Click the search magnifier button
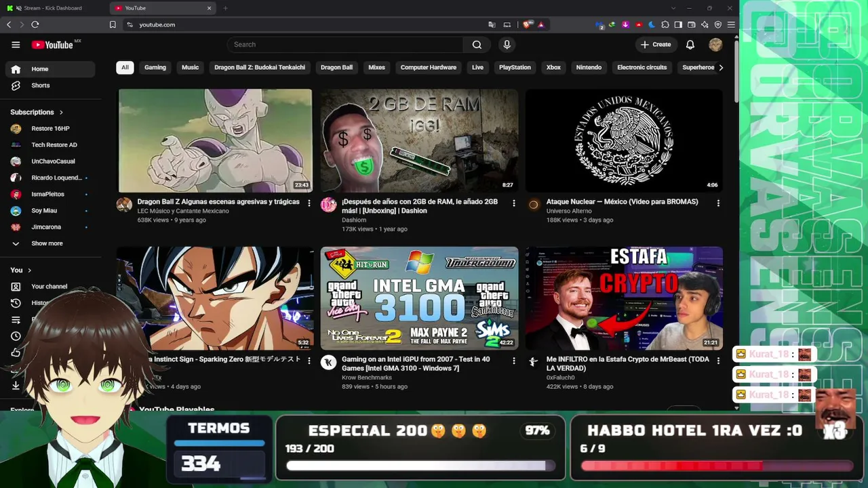 [x=477, y=45]
